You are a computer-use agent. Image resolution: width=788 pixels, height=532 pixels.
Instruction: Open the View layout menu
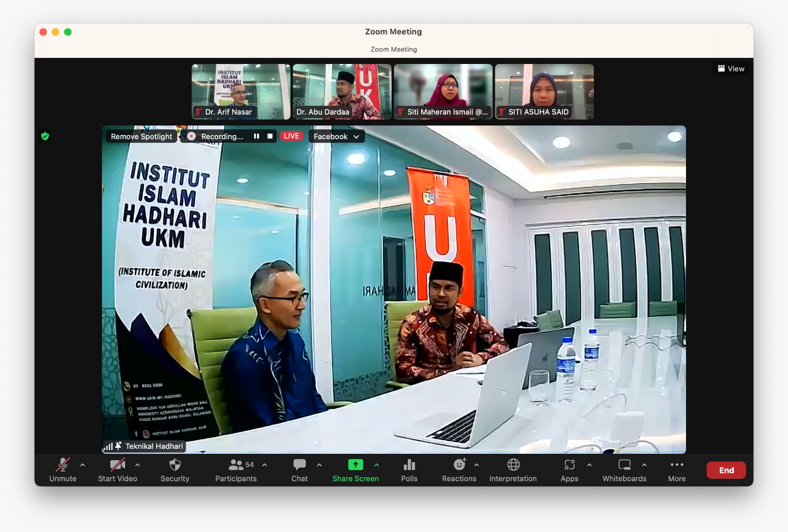pos(731,69)
